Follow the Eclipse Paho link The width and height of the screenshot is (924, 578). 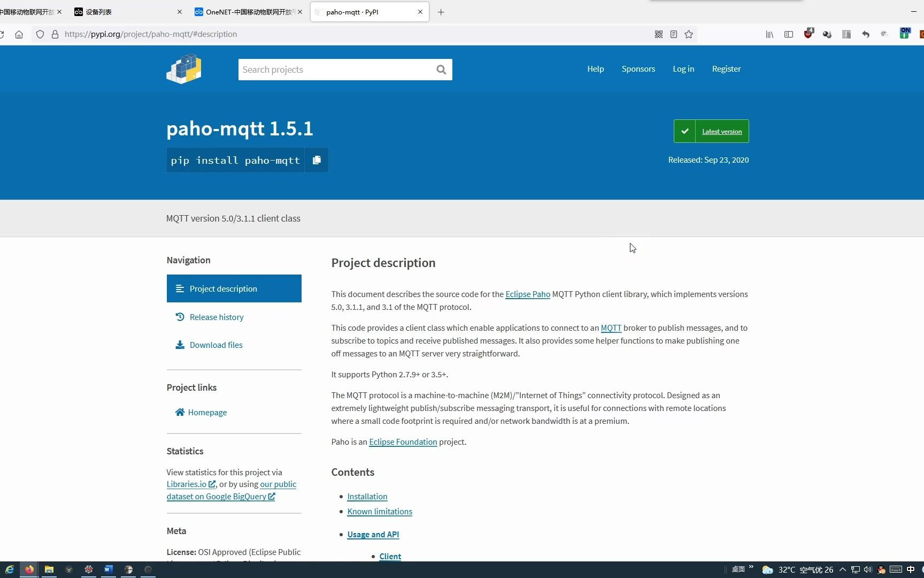click(528, 294)
